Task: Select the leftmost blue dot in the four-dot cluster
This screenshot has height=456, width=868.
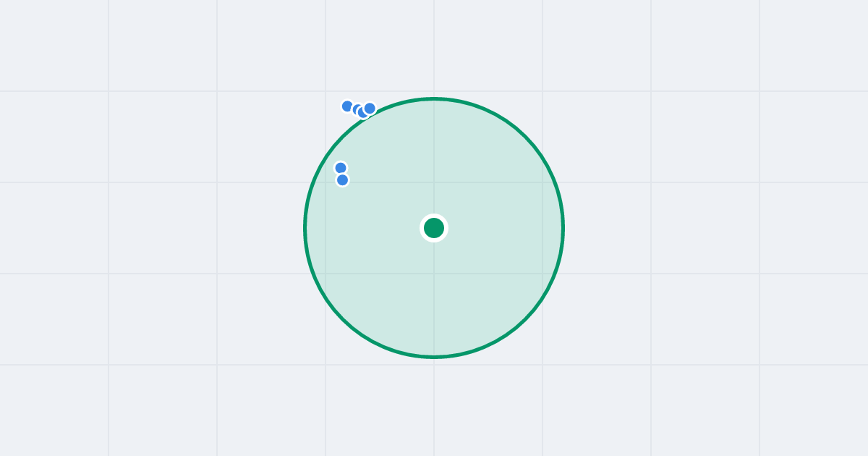Action: [x=347, y=106]
